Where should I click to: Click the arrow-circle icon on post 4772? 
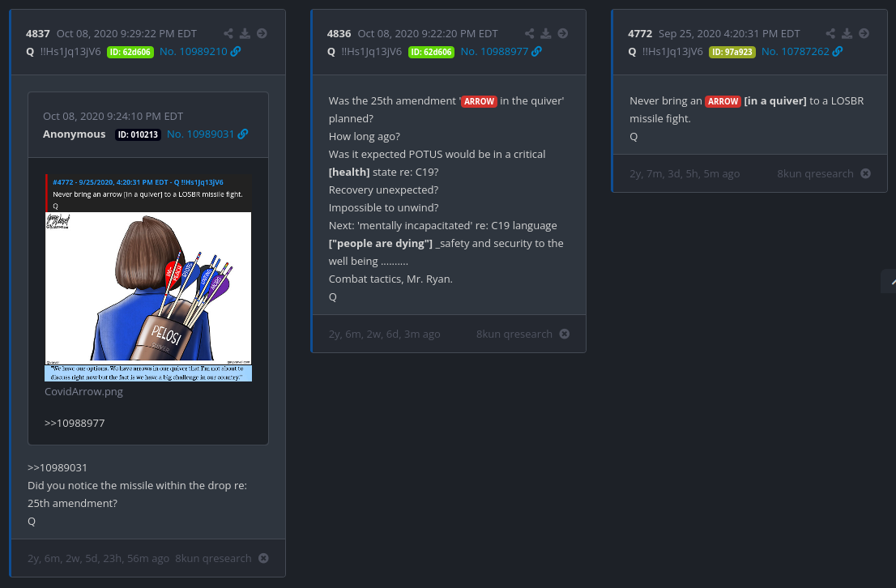pyautogui.click(x=864, y=33)
